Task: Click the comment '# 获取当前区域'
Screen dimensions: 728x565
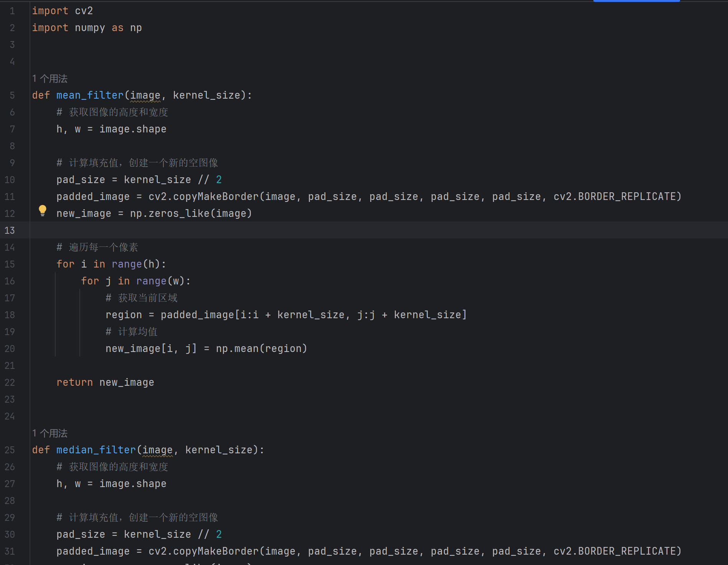Action: 142,298
